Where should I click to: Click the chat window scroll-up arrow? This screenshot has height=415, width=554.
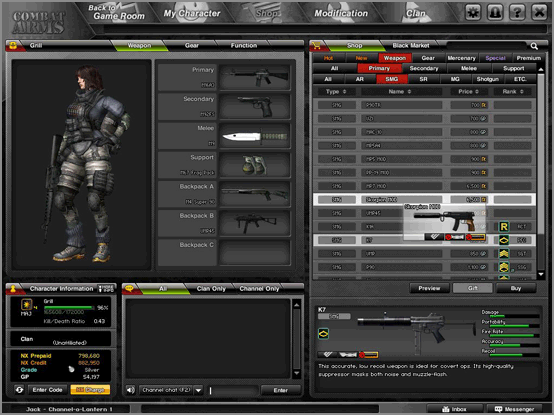(297, 305)
